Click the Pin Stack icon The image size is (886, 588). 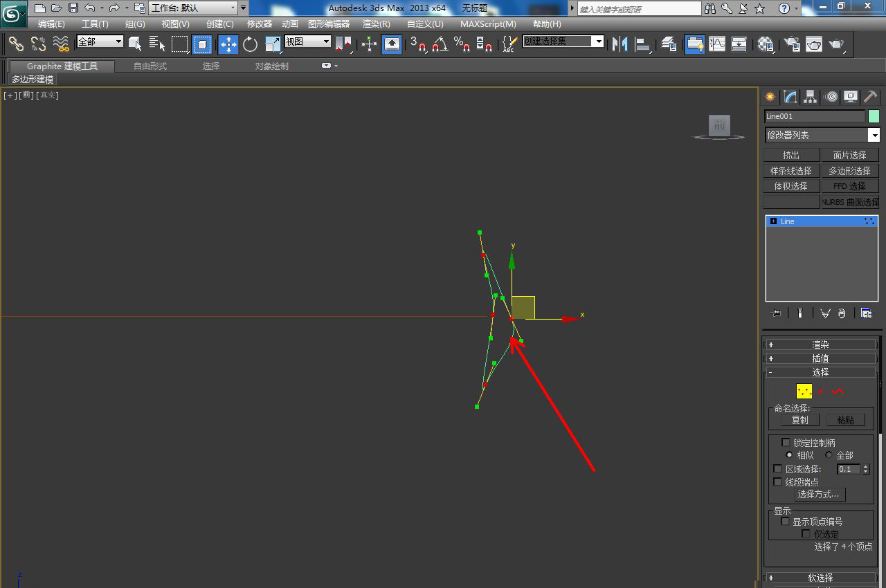tap(776, 313)
